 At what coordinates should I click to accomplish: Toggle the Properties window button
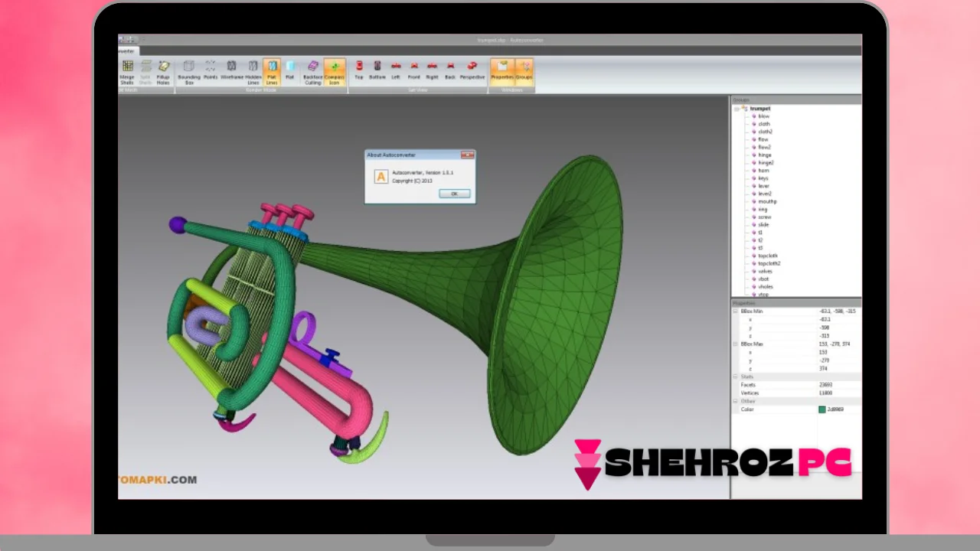pos(502,70)
